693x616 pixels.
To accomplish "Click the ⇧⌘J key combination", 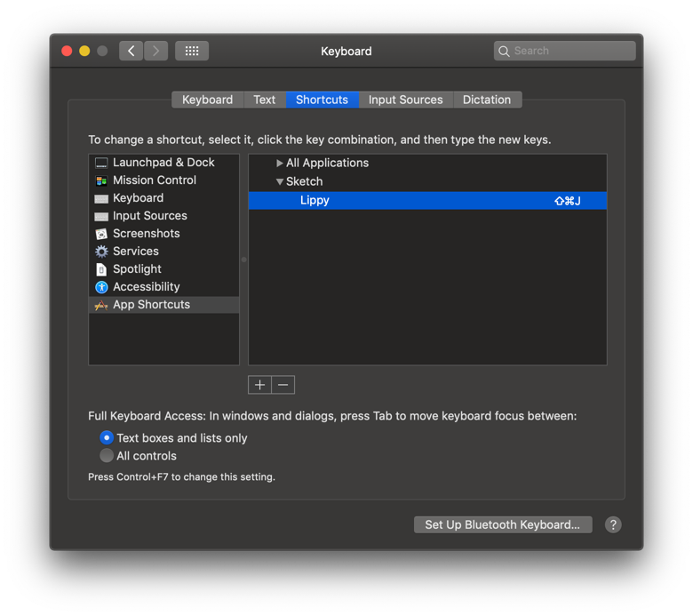I will coord(568,201).
